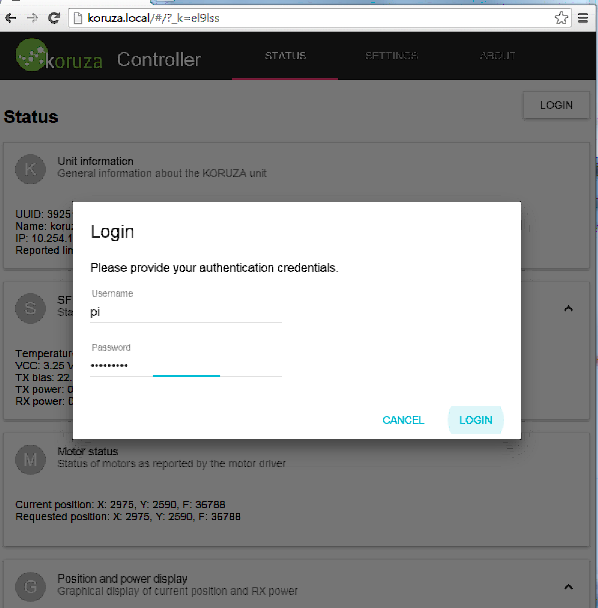
Task: Collapse the Position and power display chevron
Action: (569, 587)
